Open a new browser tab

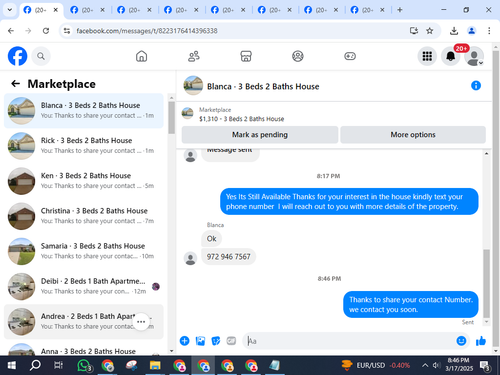click(x=399, y=10)
